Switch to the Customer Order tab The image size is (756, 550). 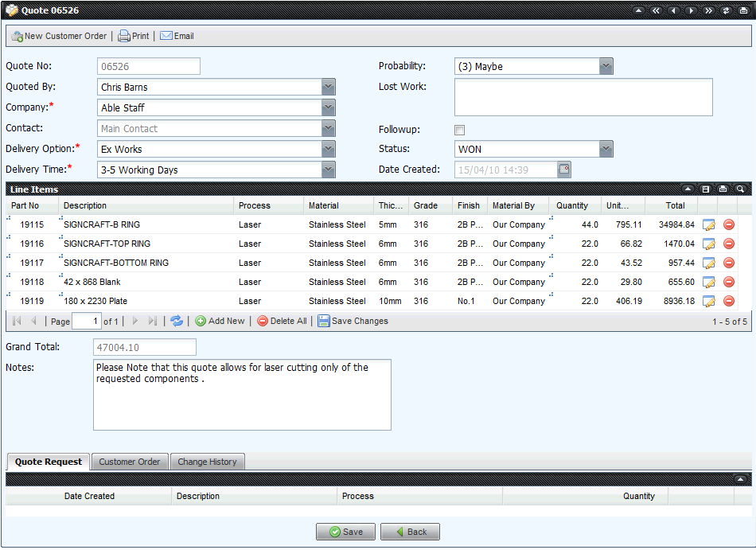pyautogui.click(x=129, y=462)
